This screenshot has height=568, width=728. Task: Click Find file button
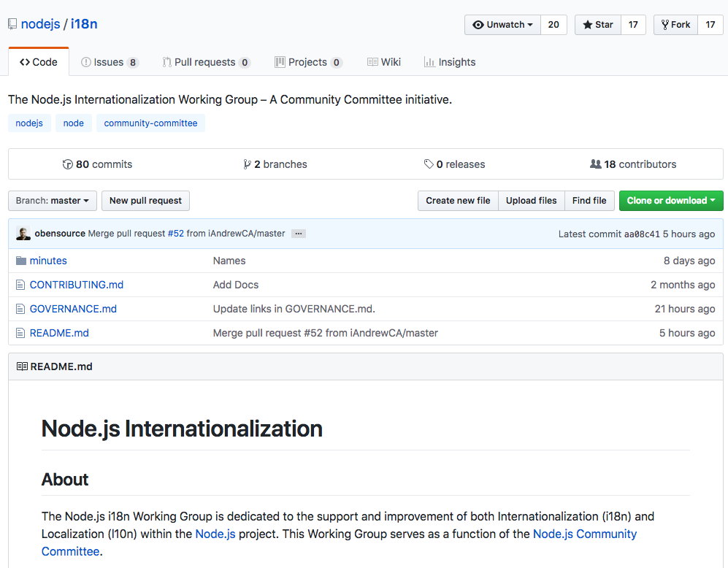589,201
